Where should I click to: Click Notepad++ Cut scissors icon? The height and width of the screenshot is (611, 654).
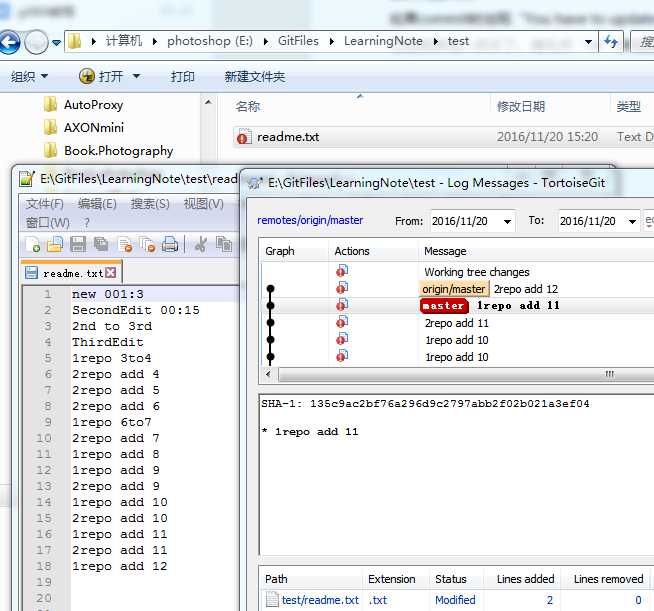click(x=201, y=244)
